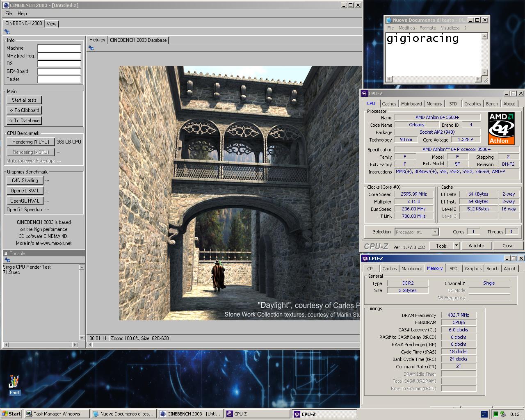Click the gigioracing text in Notepad
This screenshot has height=420, width=525.
point(422,39)
